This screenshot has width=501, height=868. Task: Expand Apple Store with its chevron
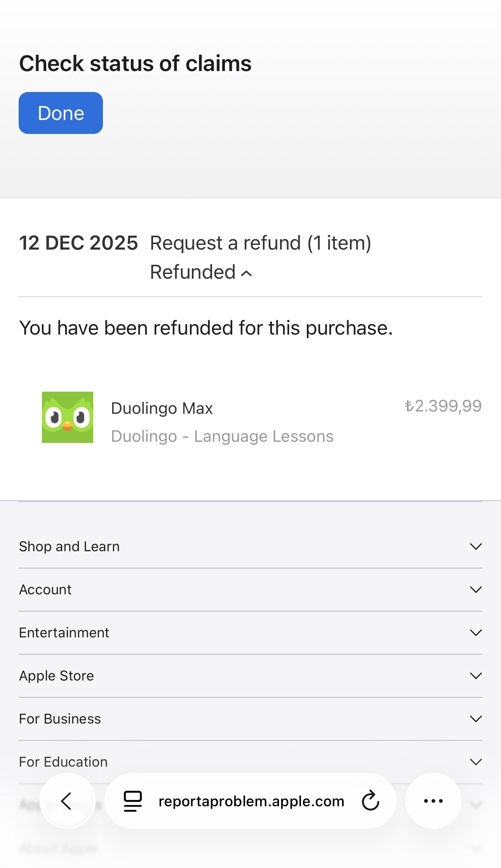(476, 676)
